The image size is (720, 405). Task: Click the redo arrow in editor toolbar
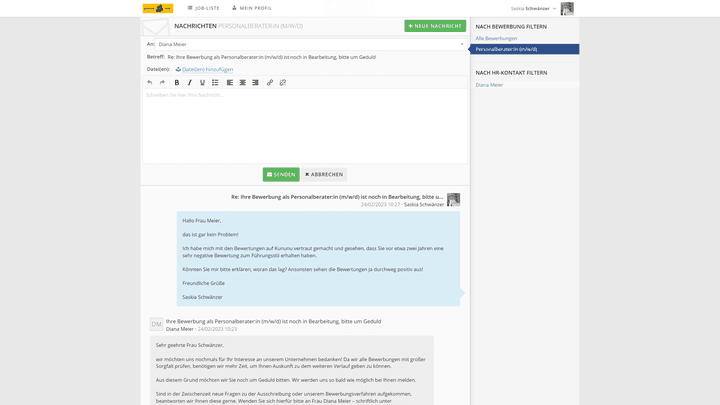163,83
